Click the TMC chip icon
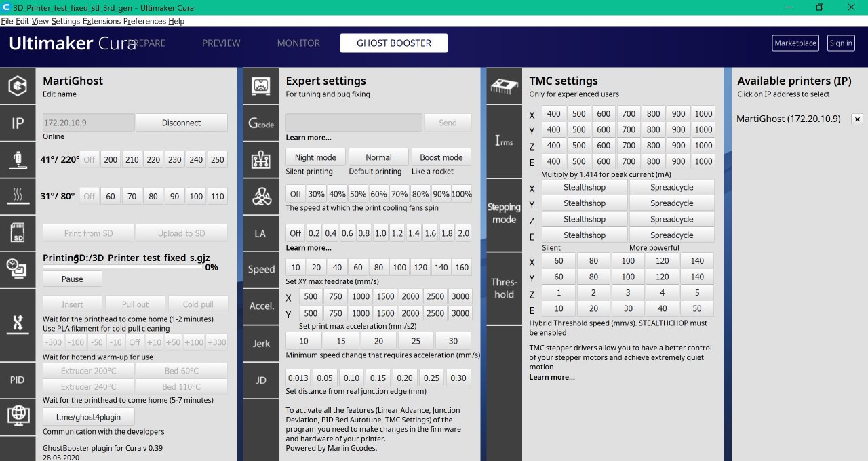 pos(505,85)
